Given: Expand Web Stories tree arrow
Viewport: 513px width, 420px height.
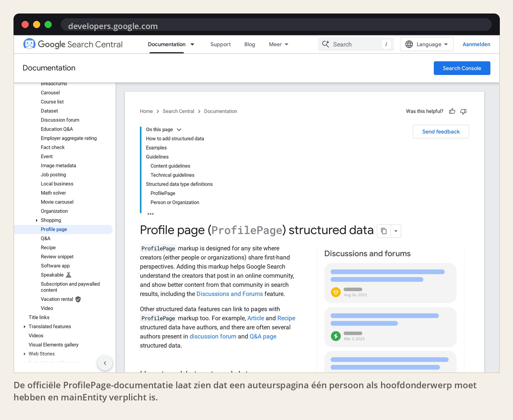Looking at the screenshot, I should tap(24, 354).
